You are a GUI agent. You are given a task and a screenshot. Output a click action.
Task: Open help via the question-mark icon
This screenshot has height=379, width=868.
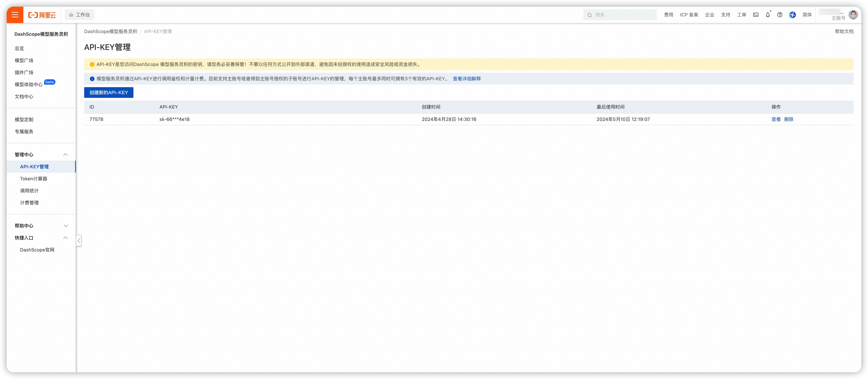click(780, 15)
